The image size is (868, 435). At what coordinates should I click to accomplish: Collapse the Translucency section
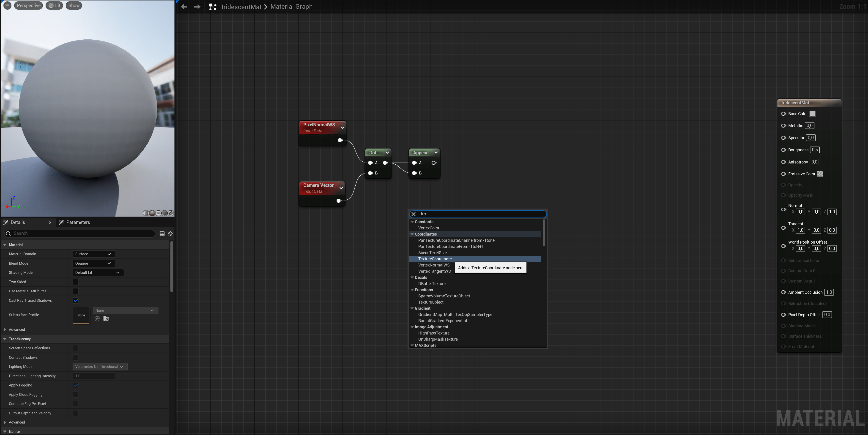(5, 339)
